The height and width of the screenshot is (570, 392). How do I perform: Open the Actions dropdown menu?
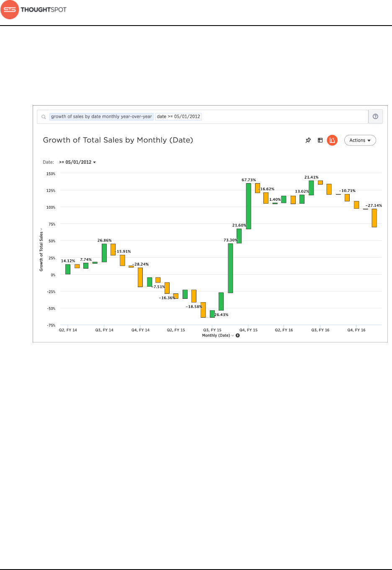tap(360, 140)
